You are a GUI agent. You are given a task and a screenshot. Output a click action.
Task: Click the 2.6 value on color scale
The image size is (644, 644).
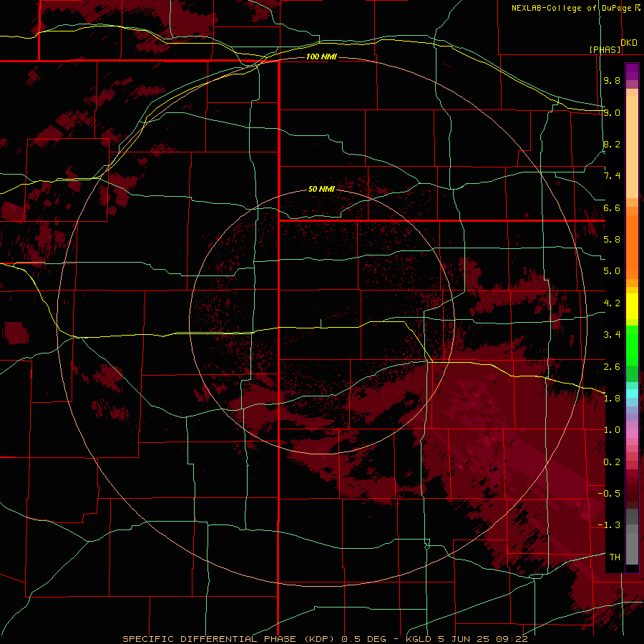click(x=612, y=366)
